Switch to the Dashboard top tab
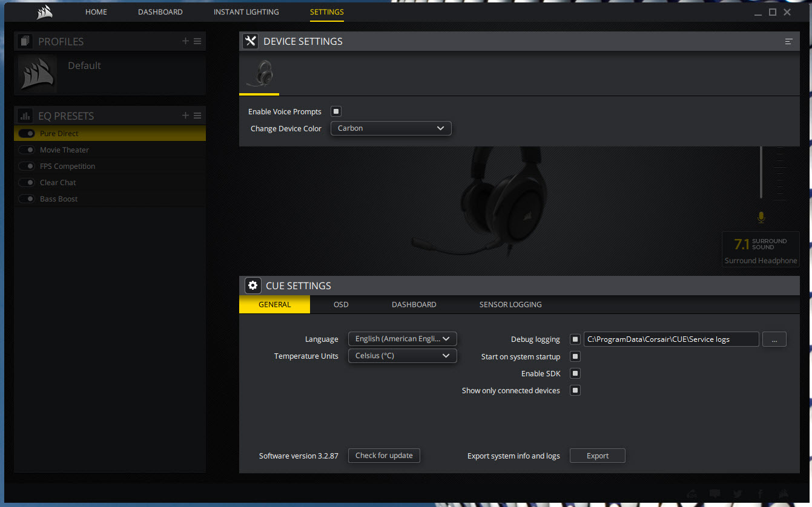The image size is (812, 507). click(160, 12)
